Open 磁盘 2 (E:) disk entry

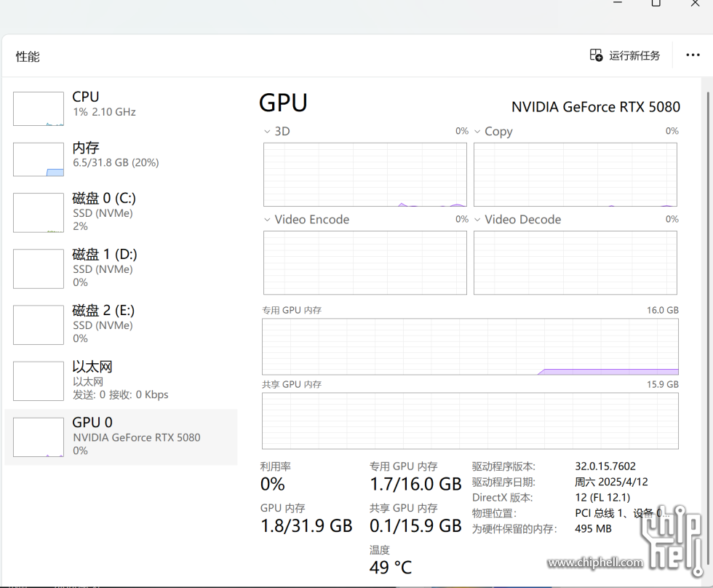click(121, 325)
